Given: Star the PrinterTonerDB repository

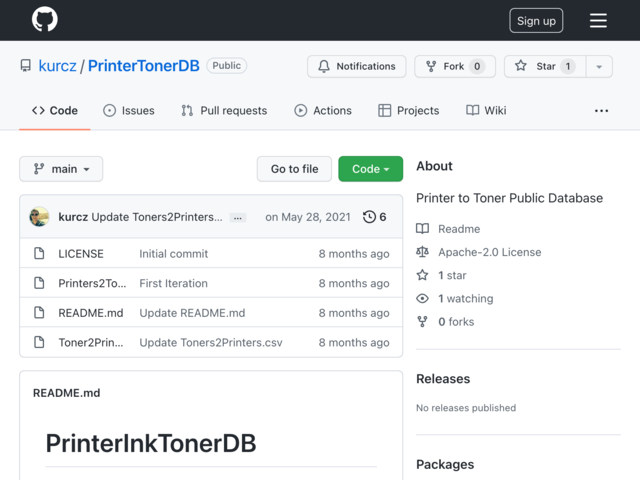Looking at the screenshot, I should click(x=545, y=66).
